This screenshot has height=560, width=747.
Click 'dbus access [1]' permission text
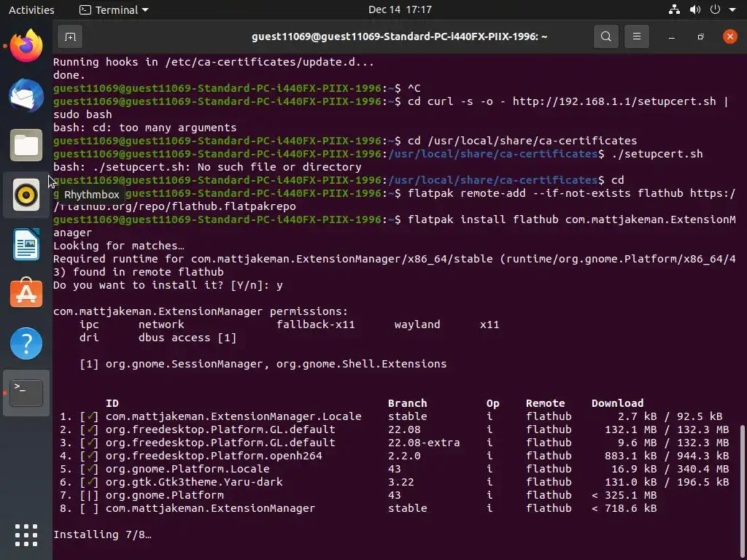tap(187, 338)
